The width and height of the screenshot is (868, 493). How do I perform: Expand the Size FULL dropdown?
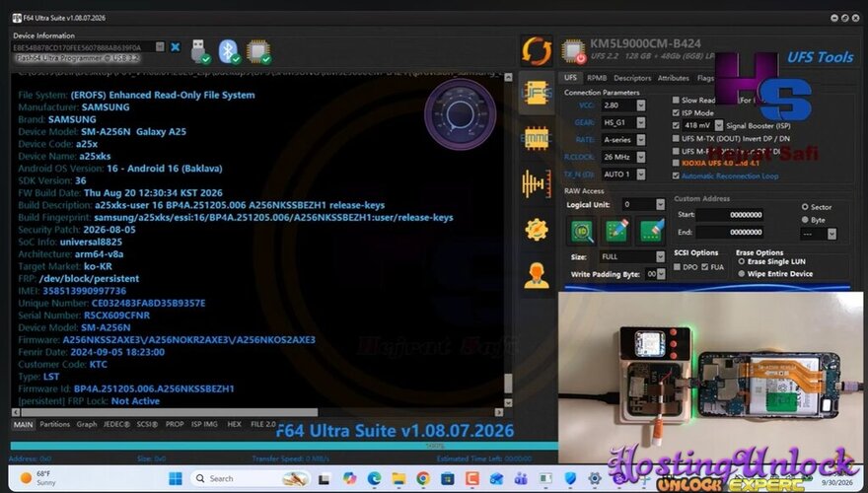pyautogui.click(x=632, y=256)
